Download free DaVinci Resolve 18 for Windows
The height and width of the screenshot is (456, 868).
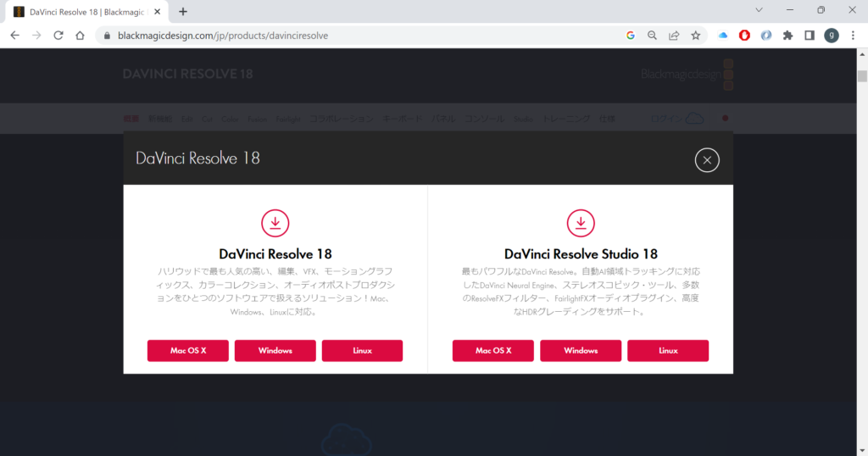pos(275,351)
